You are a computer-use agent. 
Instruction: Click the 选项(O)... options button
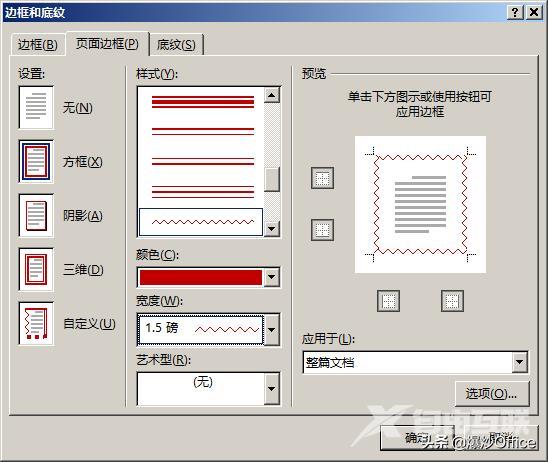tap(492, 394)
